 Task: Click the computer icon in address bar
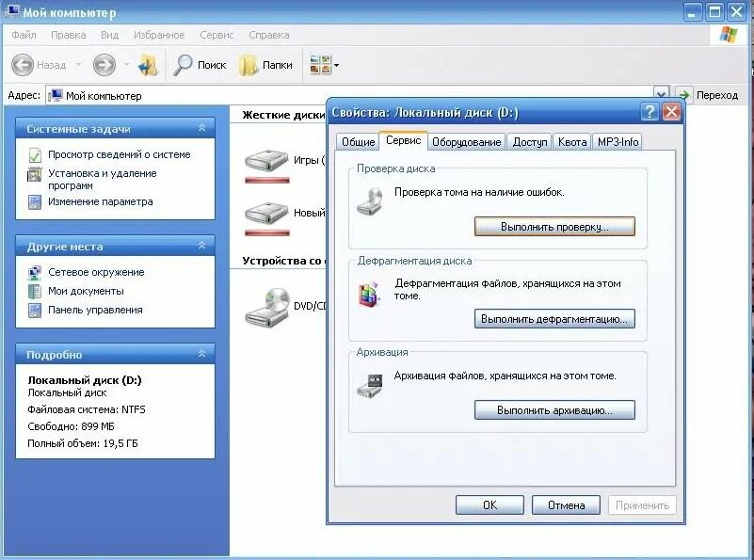(x=56, y=95)
